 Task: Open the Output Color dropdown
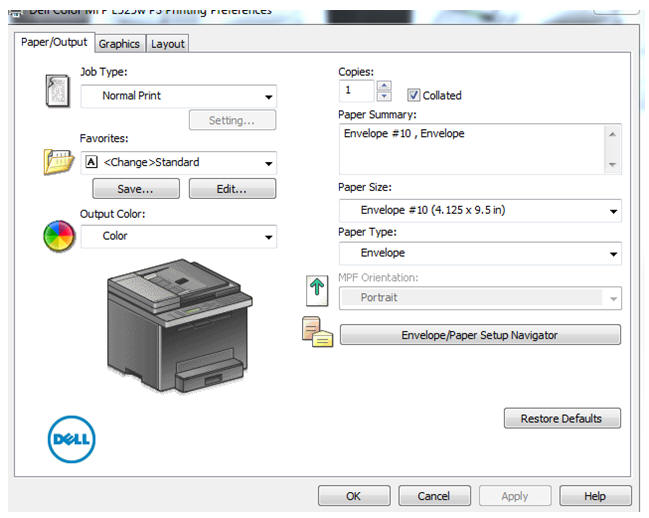pos(179,236)
